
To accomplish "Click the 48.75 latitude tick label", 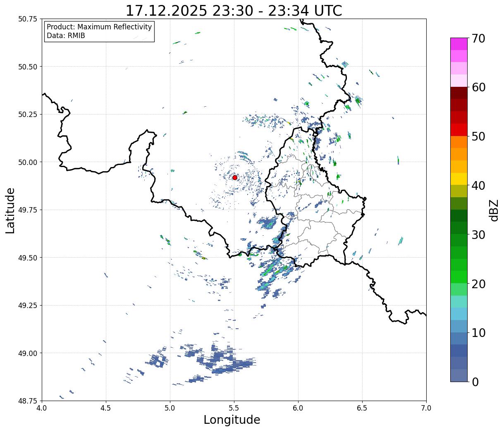I will point(27,401).
